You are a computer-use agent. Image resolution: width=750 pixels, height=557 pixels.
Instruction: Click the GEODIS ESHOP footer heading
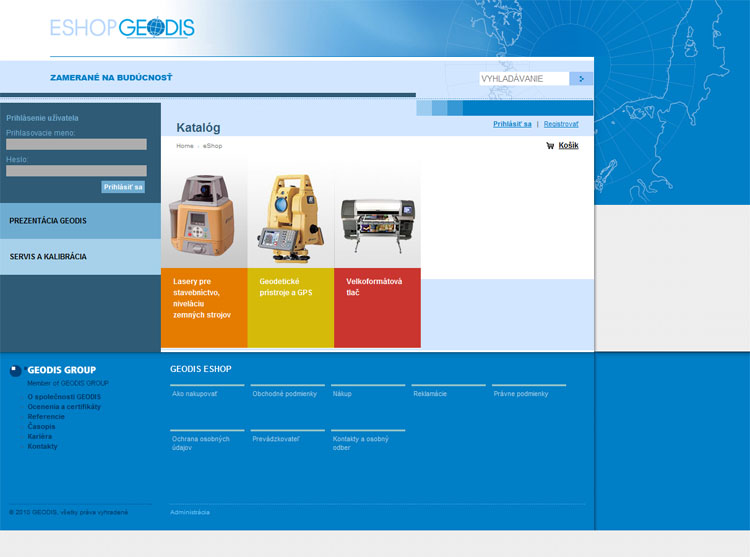click(x=201, y=369)
